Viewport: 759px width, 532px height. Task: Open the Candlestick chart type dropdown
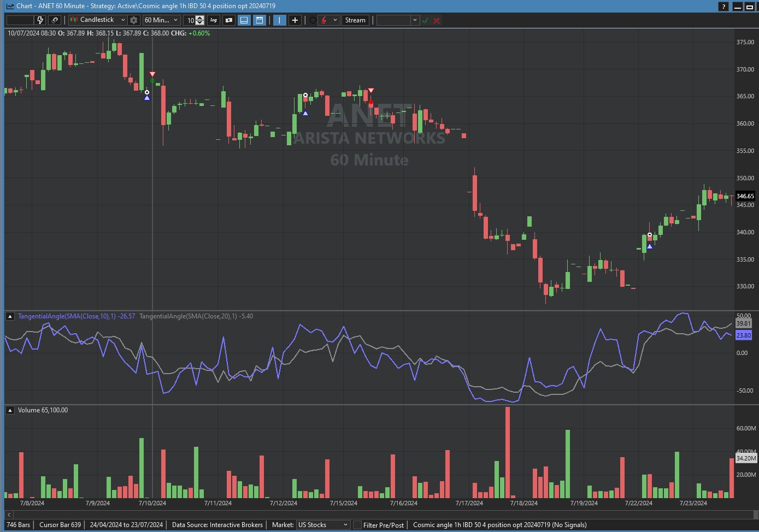point(98,20)
